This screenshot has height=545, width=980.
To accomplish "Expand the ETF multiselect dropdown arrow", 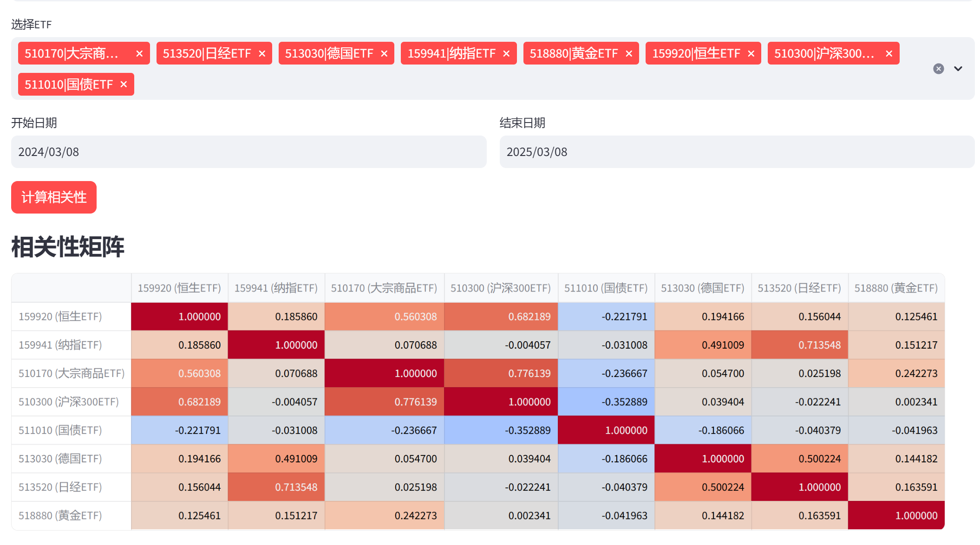I will [958, 69].
